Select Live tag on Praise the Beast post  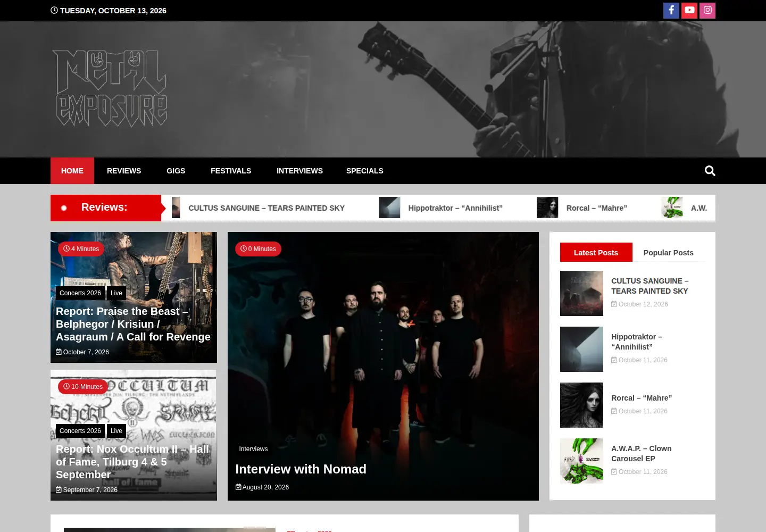click(x=116, y=293)
